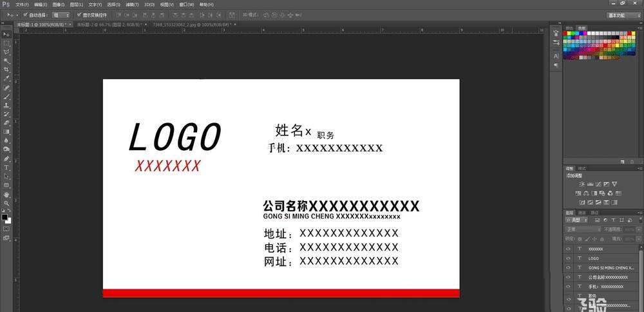Click the 3D模式 orbit camera icon

[x=266, y=15]
